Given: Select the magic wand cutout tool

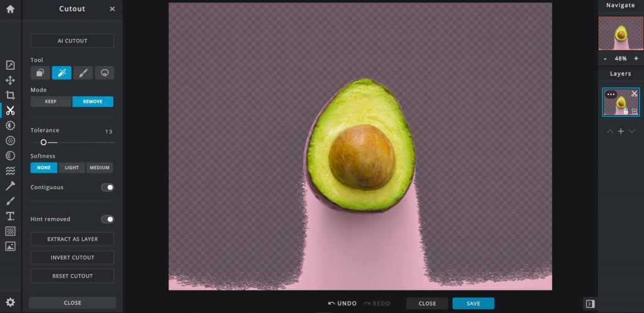Looking at the screenshot, I should click(x=62, y=73).
